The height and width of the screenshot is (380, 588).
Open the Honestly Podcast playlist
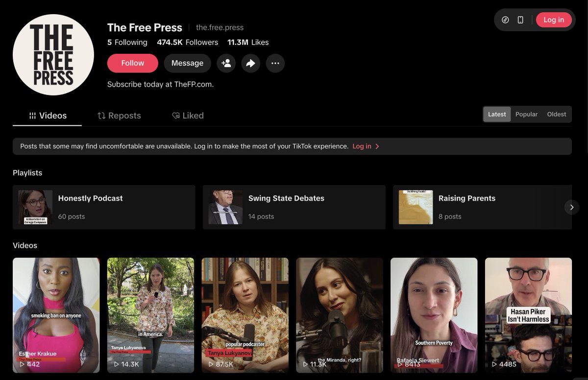click(104, 207)
